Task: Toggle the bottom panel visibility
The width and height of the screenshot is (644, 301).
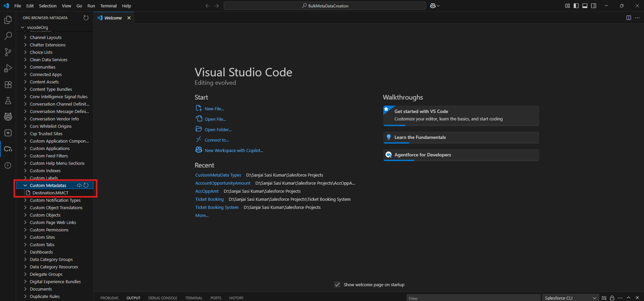Action: point(585,6)
